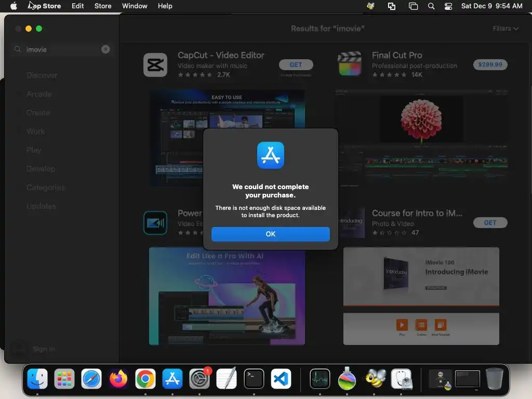This screenshot has height=399, width=532.
Task: Open Google Chrome from the Dock
Action: pyautogui.click(x=145, y=379)
